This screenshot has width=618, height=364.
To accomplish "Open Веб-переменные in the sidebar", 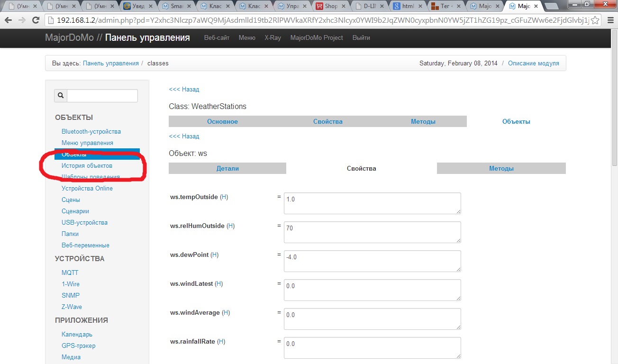I will pyautogui.click(x=85, y=245).
